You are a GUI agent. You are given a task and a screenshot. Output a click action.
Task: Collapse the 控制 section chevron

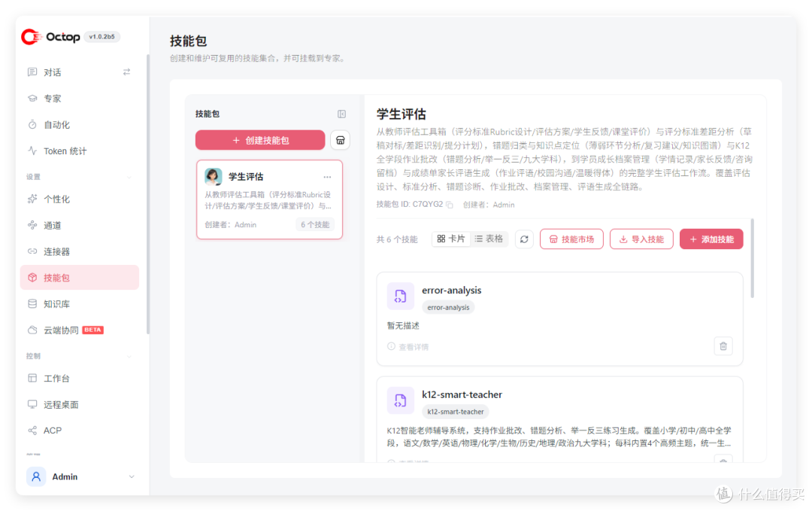(x=129, y=357)
